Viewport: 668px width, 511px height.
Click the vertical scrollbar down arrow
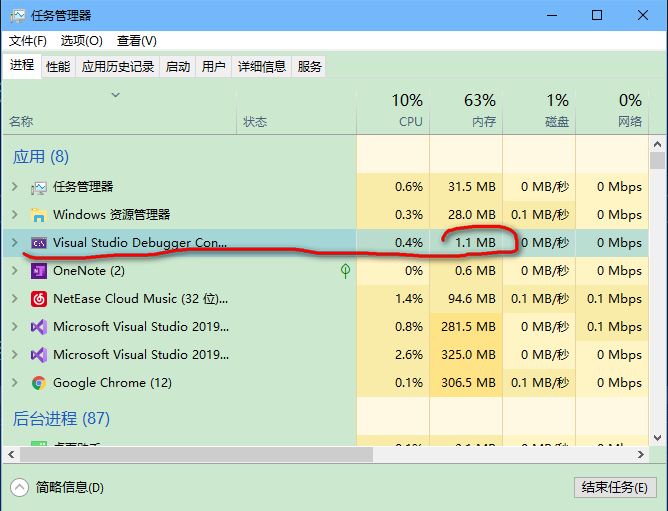click(657, 438)
